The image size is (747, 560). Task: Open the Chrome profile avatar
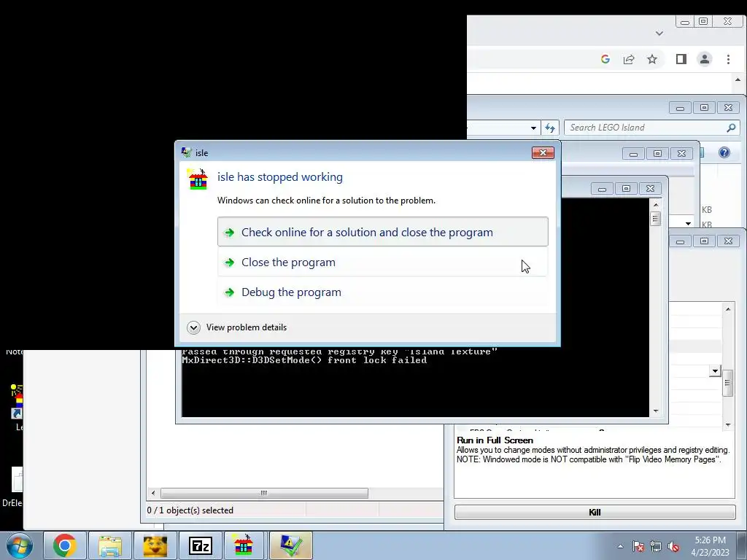[x=705, y=59]
